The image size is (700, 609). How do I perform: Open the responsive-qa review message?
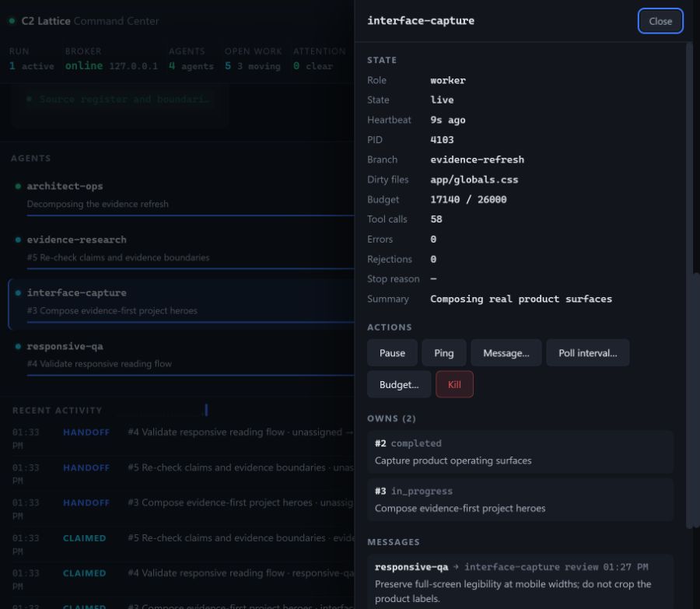click(520, 582)
